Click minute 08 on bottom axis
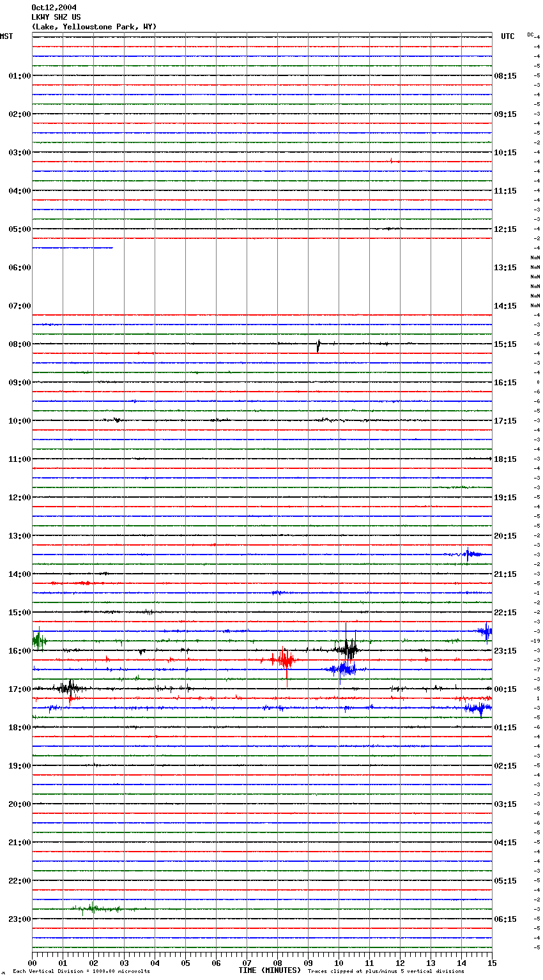 point(277,963)
